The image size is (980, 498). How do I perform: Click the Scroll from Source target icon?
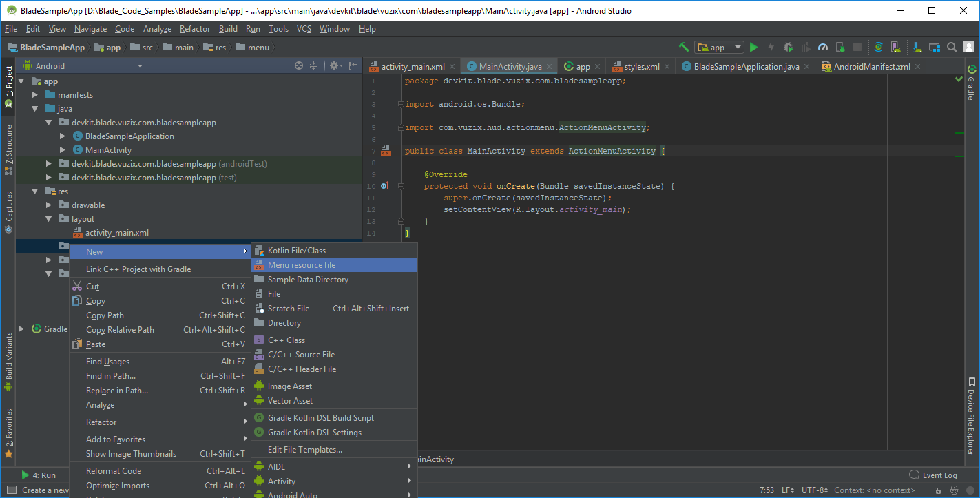pos(299,65)
